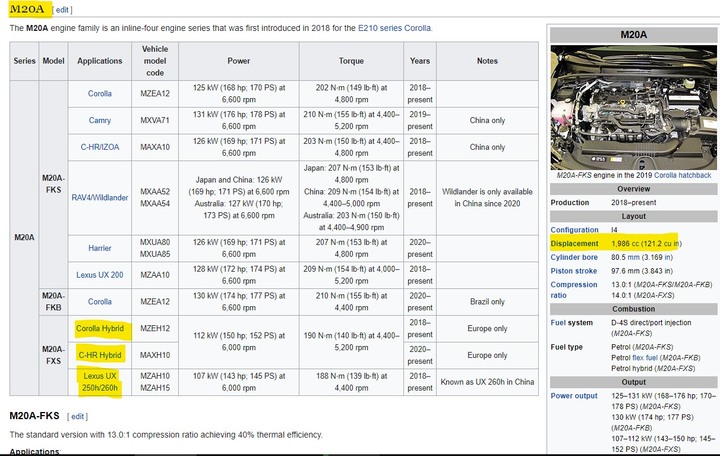This screenshot has width=720, height=456.
Task: Open the Fuel system infobox link
Action: (558, 323)
